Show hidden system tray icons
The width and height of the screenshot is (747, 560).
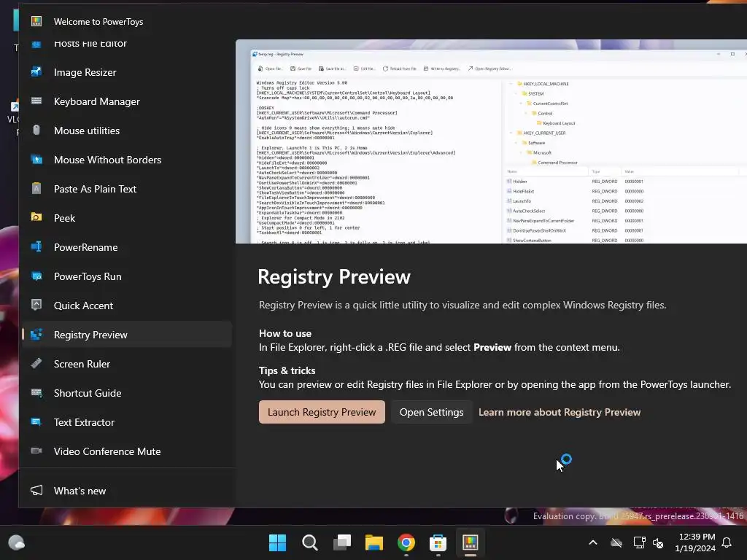pyautogui.click(x=593, y=542)
